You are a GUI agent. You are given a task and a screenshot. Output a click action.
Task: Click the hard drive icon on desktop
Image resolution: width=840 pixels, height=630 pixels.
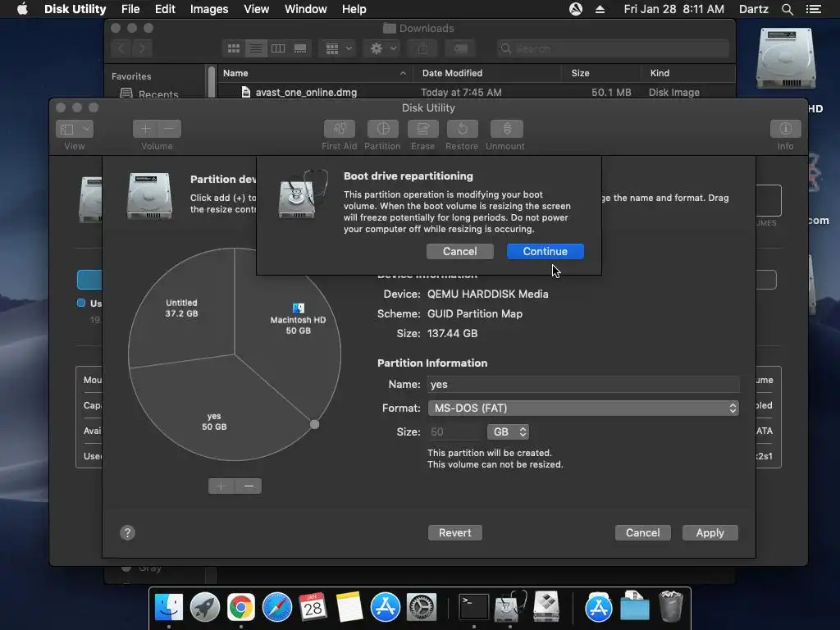[786, 59]
